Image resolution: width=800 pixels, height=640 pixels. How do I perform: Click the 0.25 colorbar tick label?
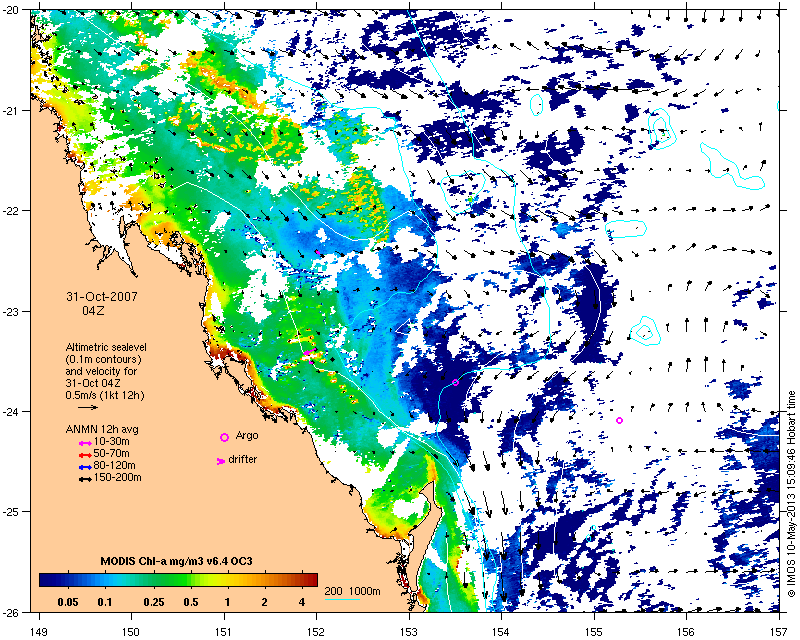coord(154,602)
